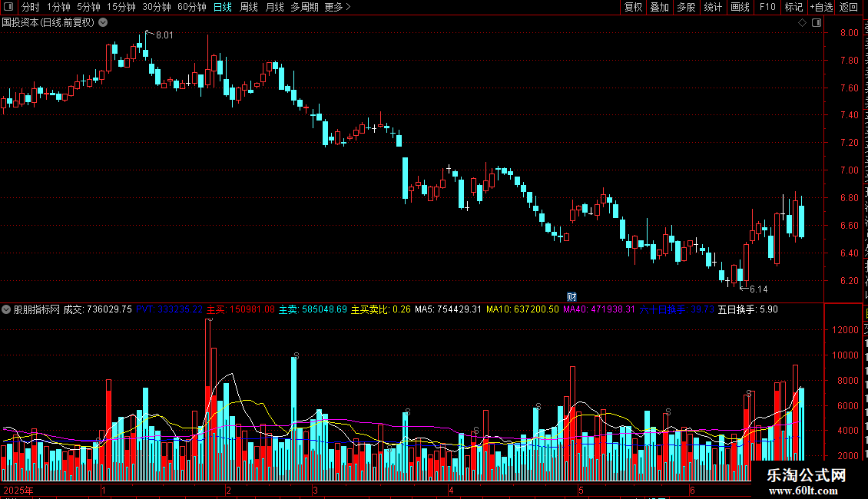Click the 主买卖比: 0.26 value
This screenshot has height=499, width=868.
(381, 309)
